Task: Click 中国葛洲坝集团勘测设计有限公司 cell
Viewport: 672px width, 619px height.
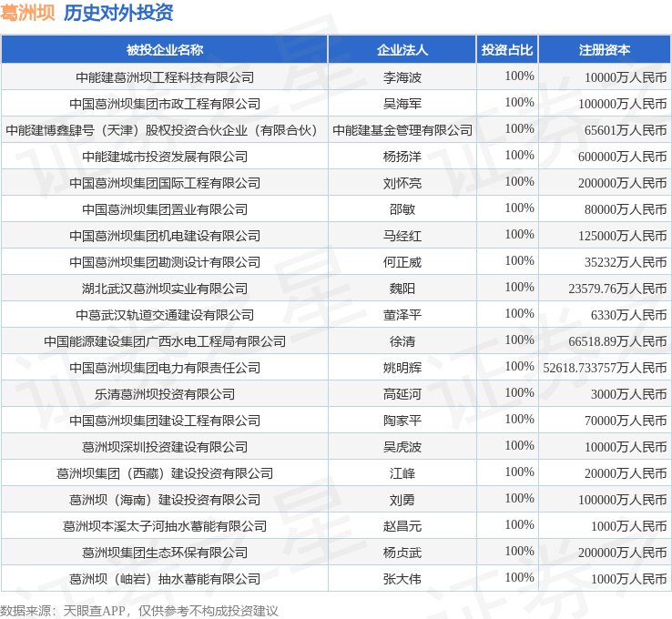Action: [x=165, y=262]
